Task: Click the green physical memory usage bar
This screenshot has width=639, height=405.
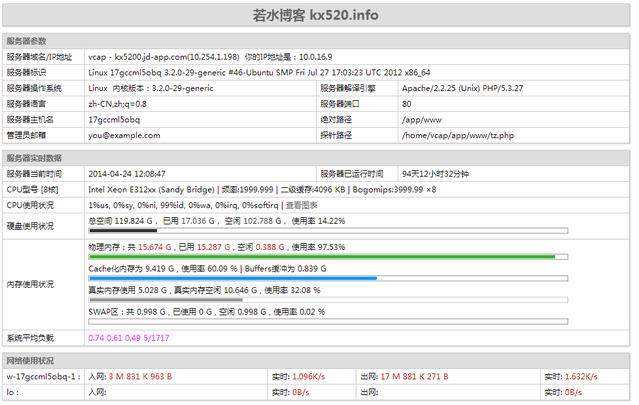Action: pyautogui.click(x=326, y=256)
